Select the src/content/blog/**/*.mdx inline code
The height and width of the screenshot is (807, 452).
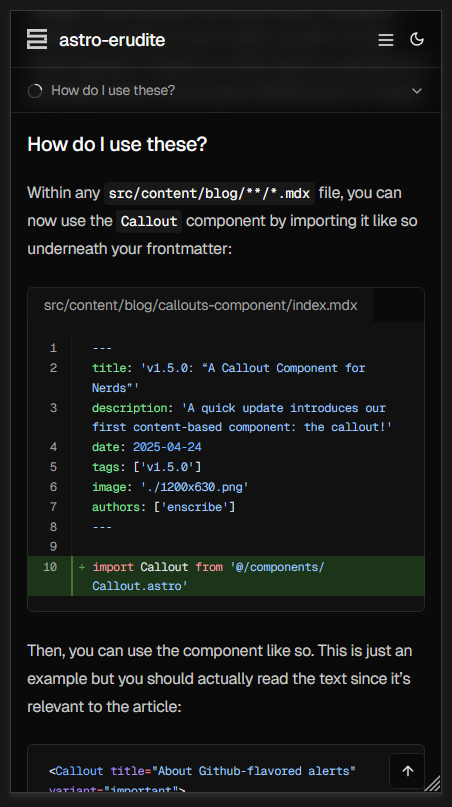(x=209, y=194)
